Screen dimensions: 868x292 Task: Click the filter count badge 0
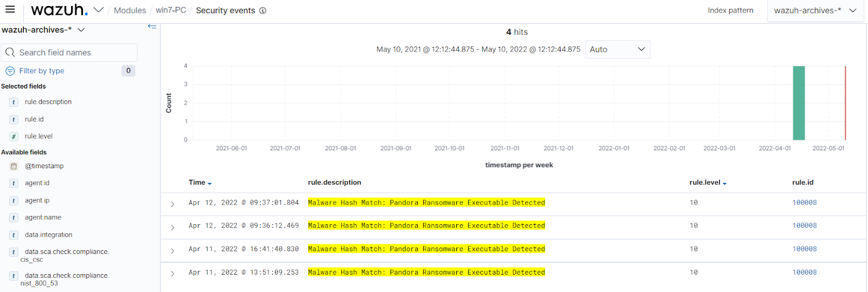click(128, 71)
